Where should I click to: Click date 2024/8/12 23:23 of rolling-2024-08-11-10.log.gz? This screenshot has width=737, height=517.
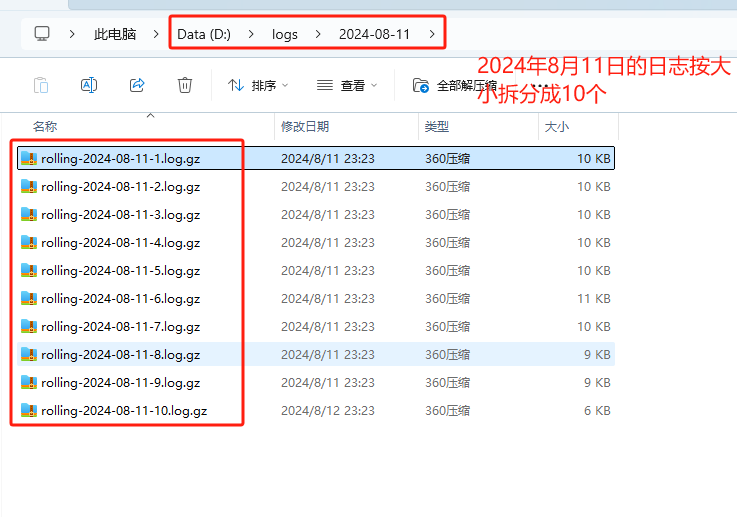328,410
